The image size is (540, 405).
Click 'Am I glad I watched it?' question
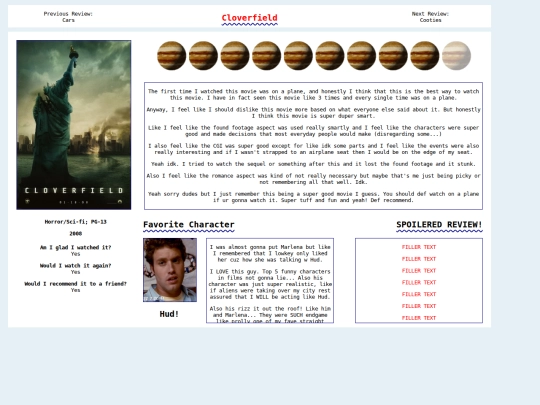click(75, 247)
